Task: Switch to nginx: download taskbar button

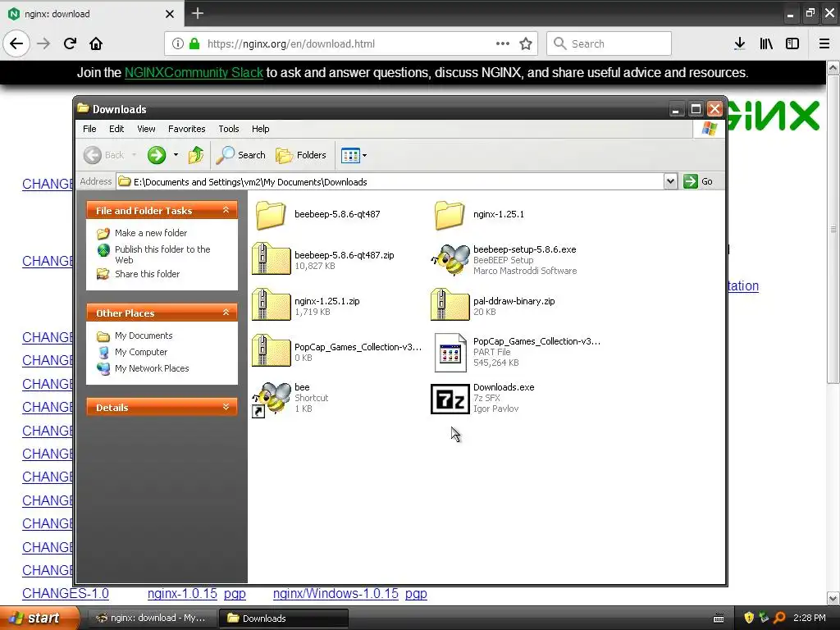Action: pos(152,619)
